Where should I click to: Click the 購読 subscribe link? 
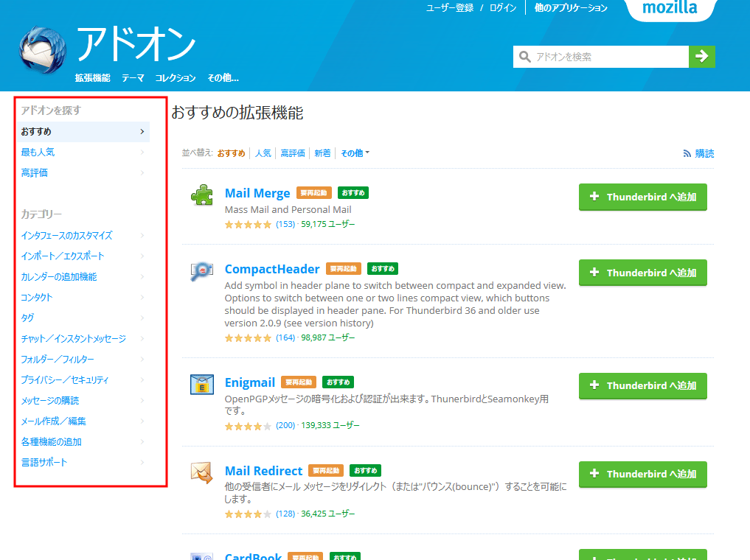(x=704, y=153)
